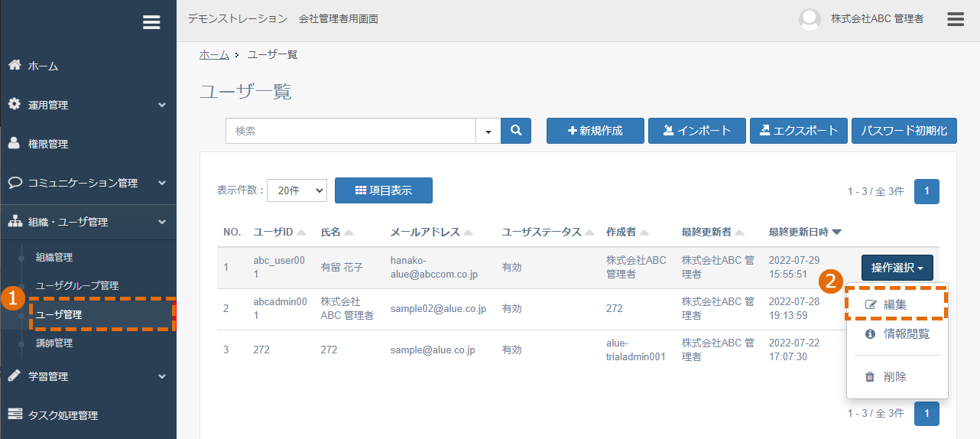
Task: Click the magnifier search button
Action: coord(516,131)
